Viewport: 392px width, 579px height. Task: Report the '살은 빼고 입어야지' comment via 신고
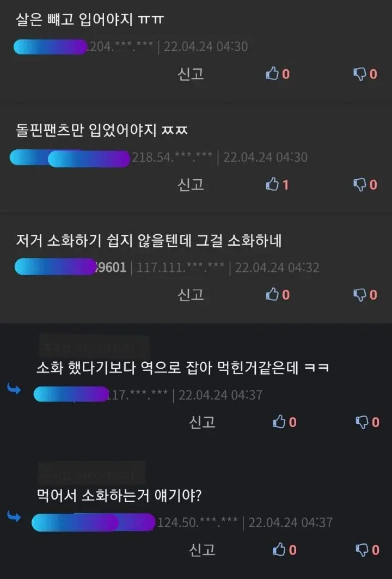point(191,74)
